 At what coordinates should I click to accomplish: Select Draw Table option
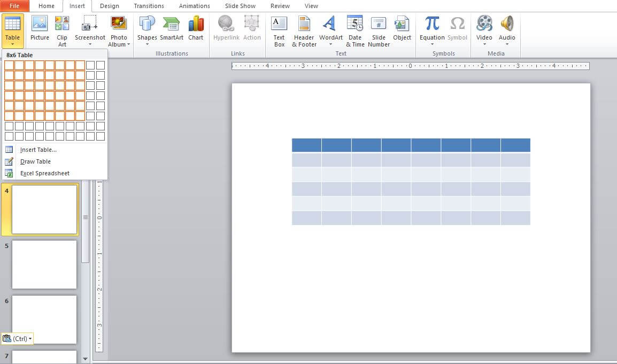coord(35,161)
